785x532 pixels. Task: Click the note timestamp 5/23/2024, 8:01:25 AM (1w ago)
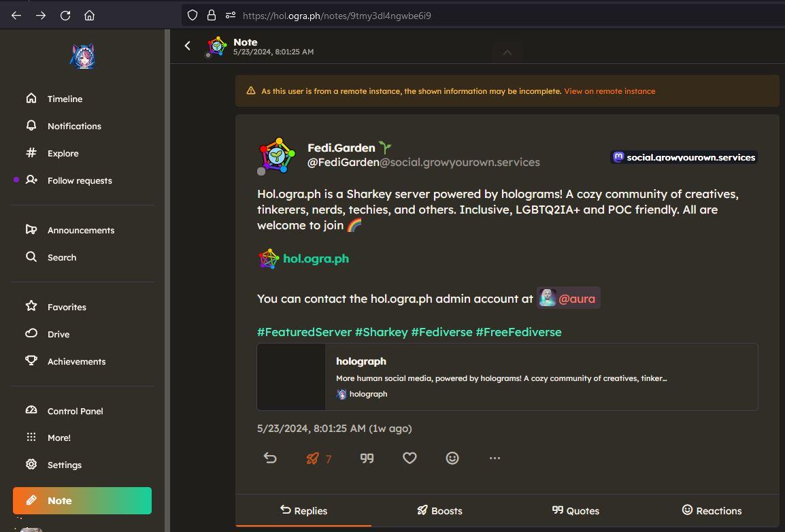pos(335,429)
